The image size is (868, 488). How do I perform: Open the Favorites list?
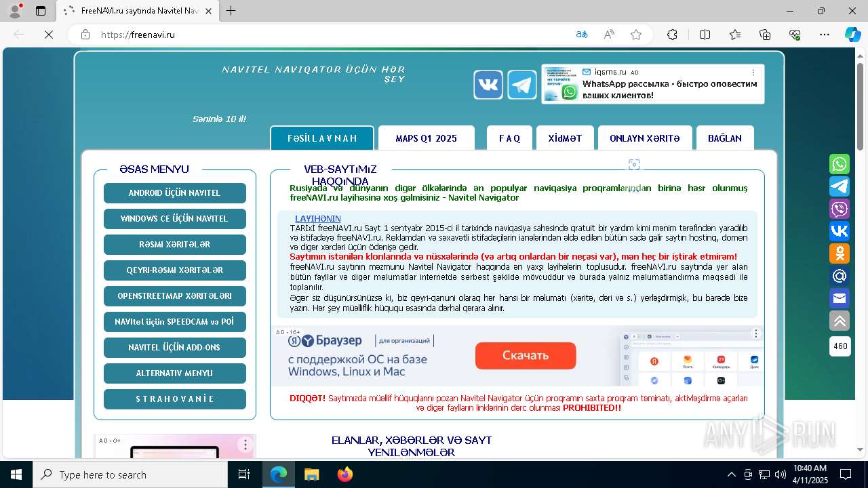click(735, 35)
